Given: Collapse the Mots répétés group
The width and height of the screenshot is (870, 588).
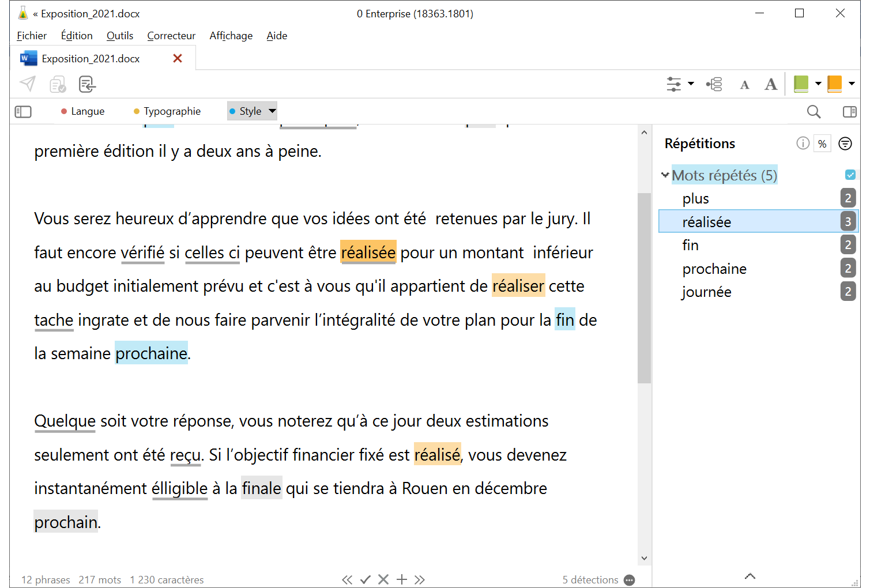Looking at the screenshot, I should pos(665,175).
